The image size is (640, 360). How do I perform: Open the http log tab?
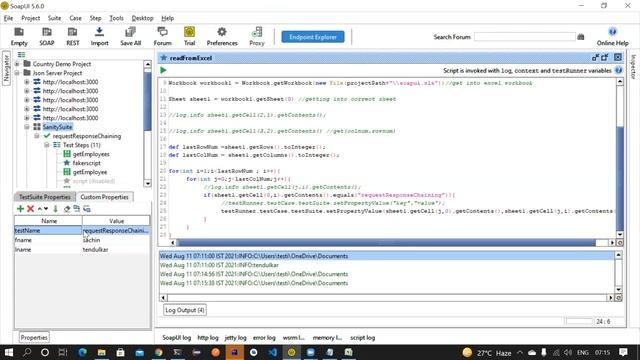point(208,338)
